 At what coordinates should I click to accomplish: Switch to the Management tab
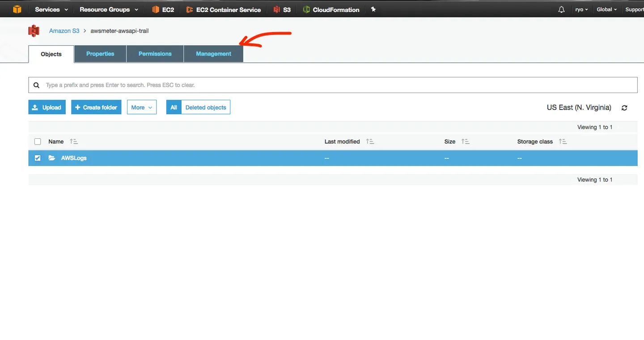click(x=214, y=54)
